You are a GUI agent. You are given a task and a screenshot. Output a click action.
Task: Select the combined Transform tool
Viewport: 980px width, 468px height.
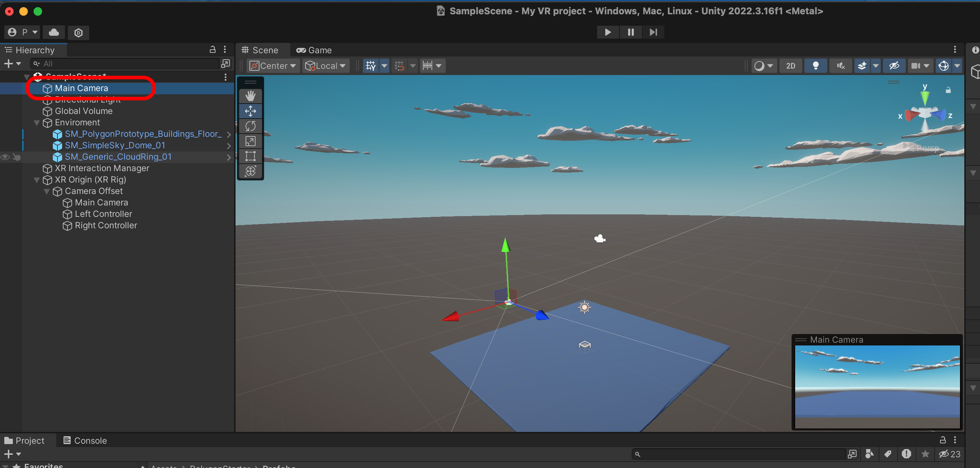(250, 171)
